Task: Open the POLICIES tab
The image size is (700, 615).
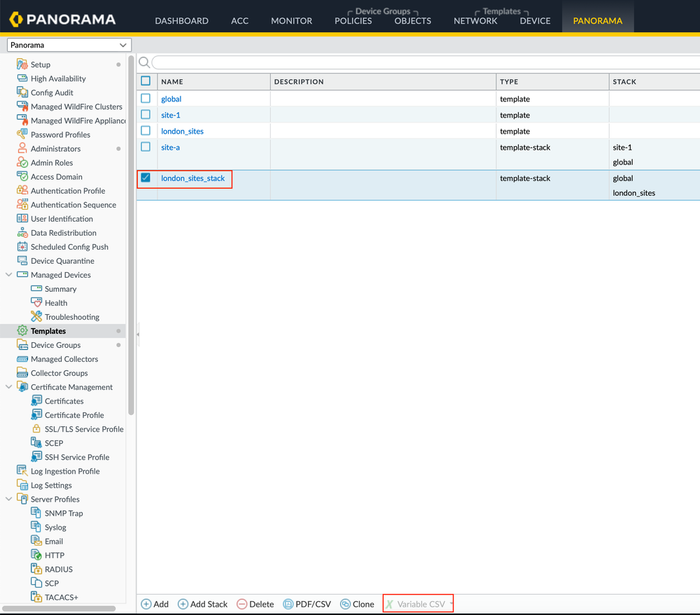Action: coord(353,20)
